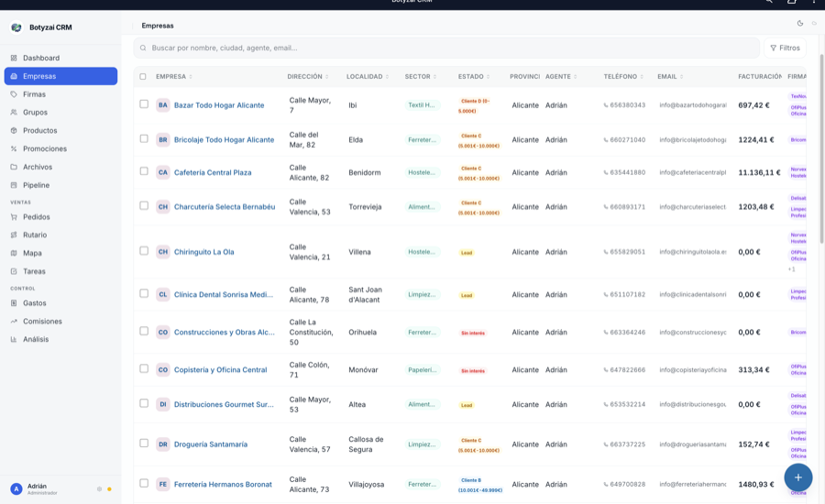Click the search by name input field
825x504 pixels.
pyautogui.click(x=446, y=48)
